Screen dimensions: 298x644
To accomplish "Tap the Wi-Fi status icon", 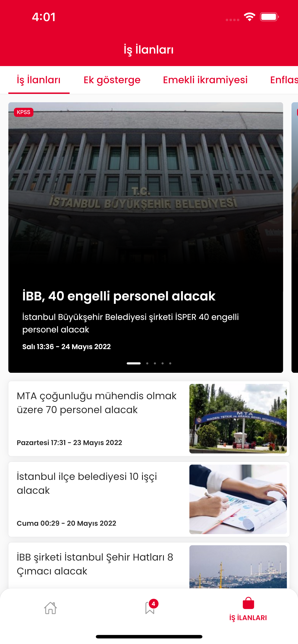I will tap(249, 17).
